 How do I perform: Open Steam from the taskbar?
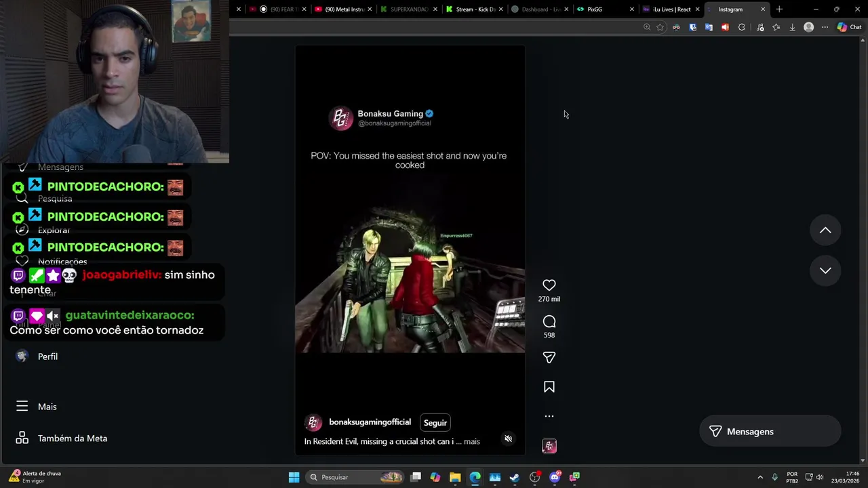click(515, 477)
